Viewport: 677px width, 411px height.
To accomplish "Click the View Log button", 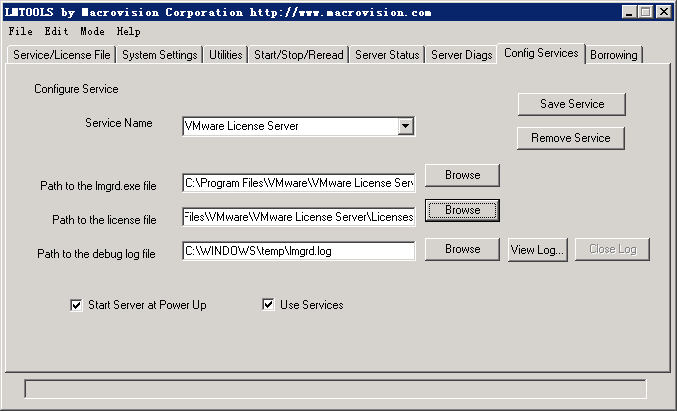I will (x=538, y=249).
